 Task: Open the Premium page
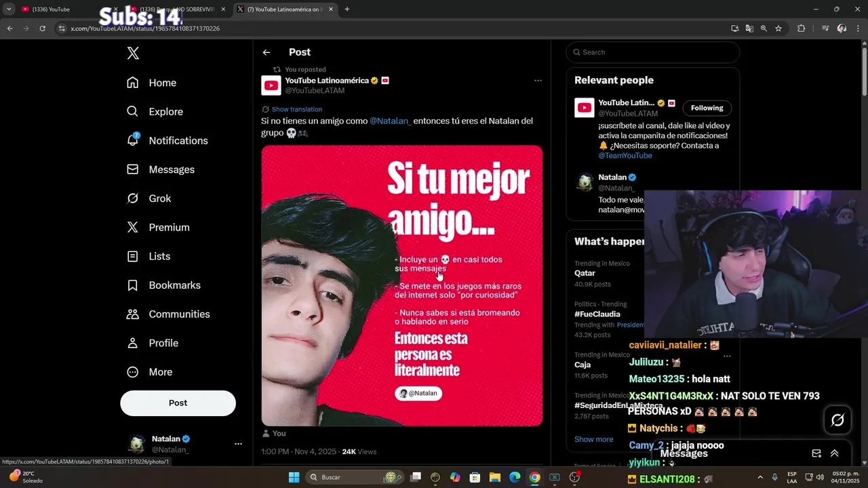157,228
